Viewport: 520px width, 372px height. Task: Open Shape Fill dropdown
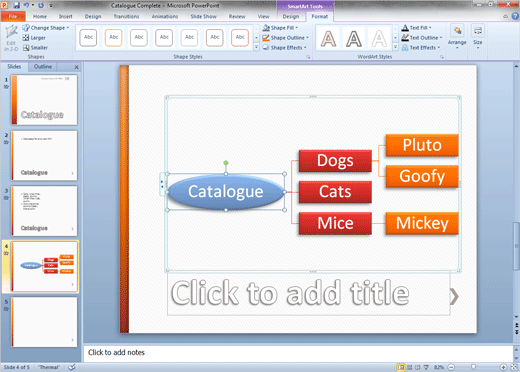280,28
